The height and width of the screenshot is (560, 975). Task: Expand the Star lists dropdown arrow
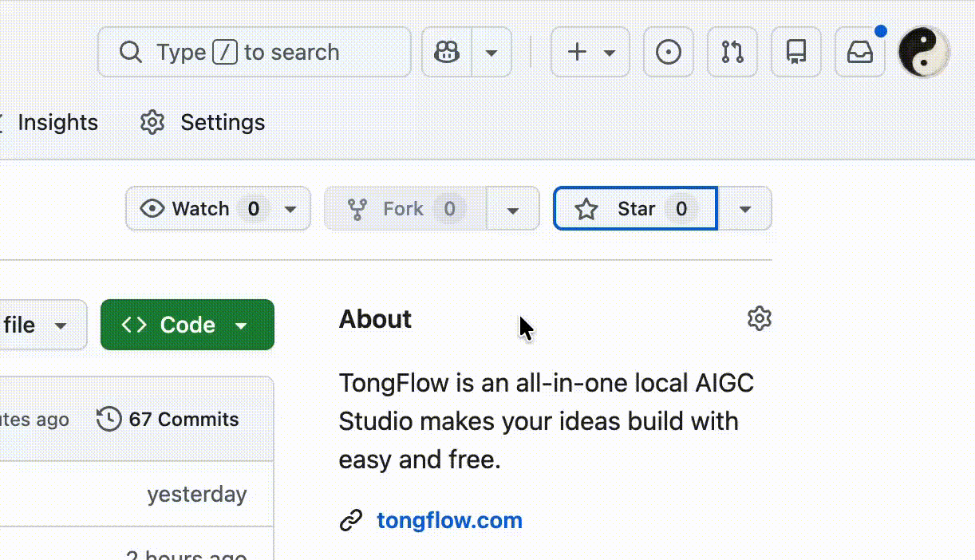pos(745,209)
